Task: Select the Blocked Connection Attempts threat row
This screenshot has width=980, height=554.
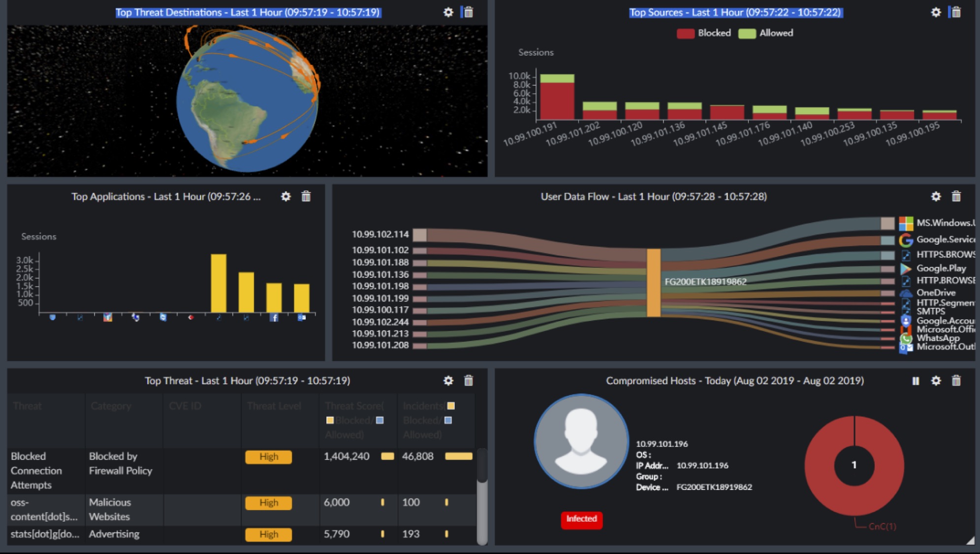Action: pos(36,470)
